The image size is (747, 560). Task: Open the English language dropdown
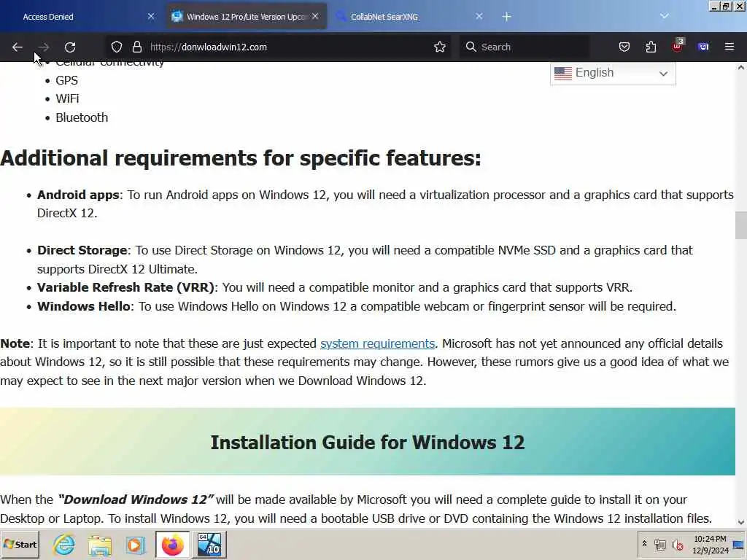(x=613, y=73)
